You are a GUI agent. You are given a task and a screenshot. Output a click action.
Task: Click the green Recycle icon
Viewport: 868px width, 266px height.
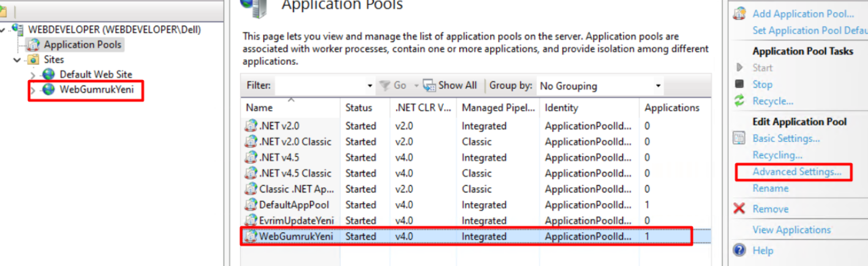pyautogui.click(x=740, y=101)
